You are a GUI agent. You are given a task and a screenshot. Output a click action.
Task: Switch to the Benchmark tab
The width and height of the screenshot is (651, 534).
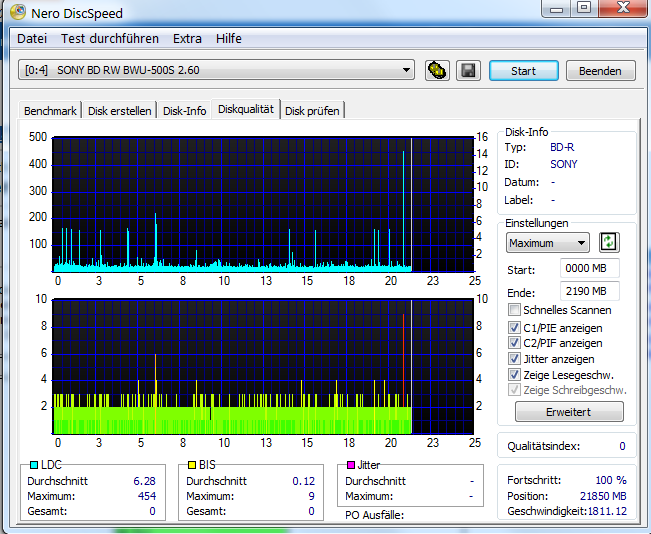(50, 111)
